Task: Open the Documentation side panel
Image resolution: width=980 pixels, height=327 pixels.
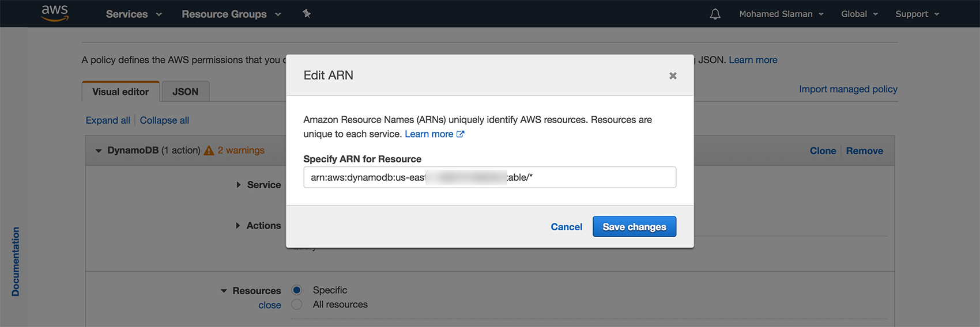Action: pyautogui.click(x=16, y=261)
